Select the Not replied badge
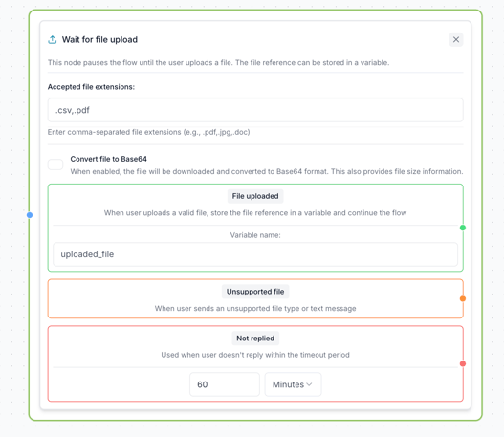The image size is (504, 437). point(255,339)
